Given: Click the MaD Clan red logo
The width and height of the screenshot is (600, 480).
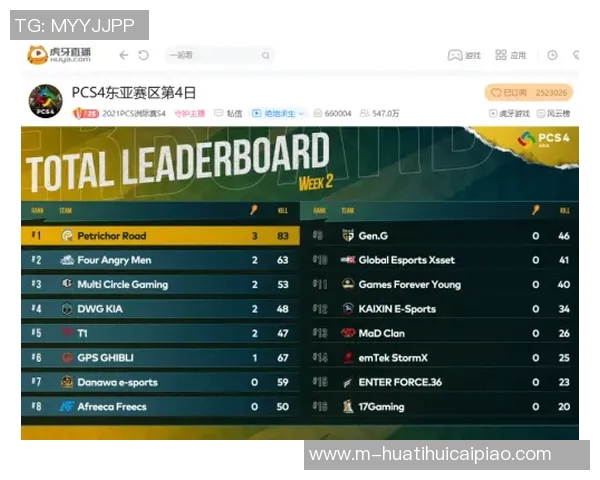Looking at the screenshot, I should click(x=348, y=333).
